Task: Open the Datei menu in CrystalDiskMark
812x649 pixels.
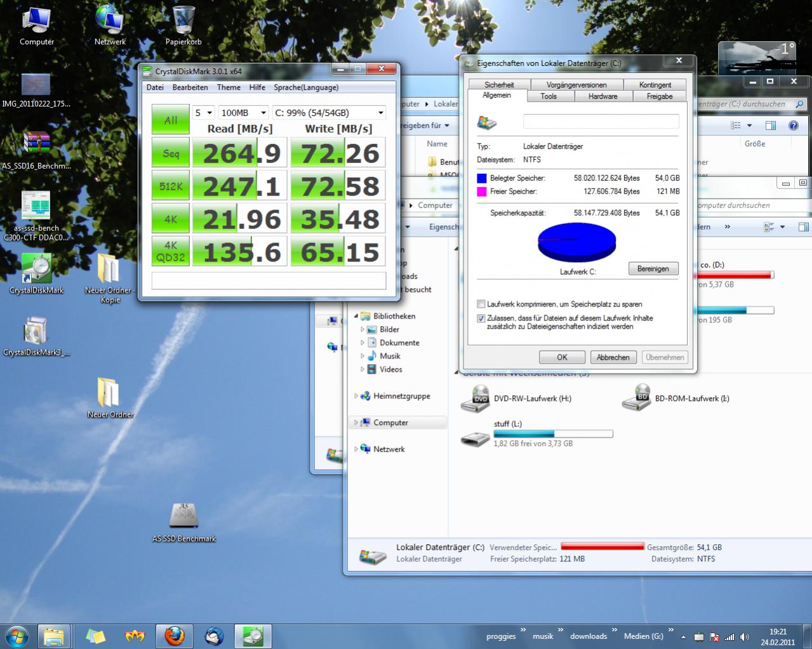Action: coord(155,88)
